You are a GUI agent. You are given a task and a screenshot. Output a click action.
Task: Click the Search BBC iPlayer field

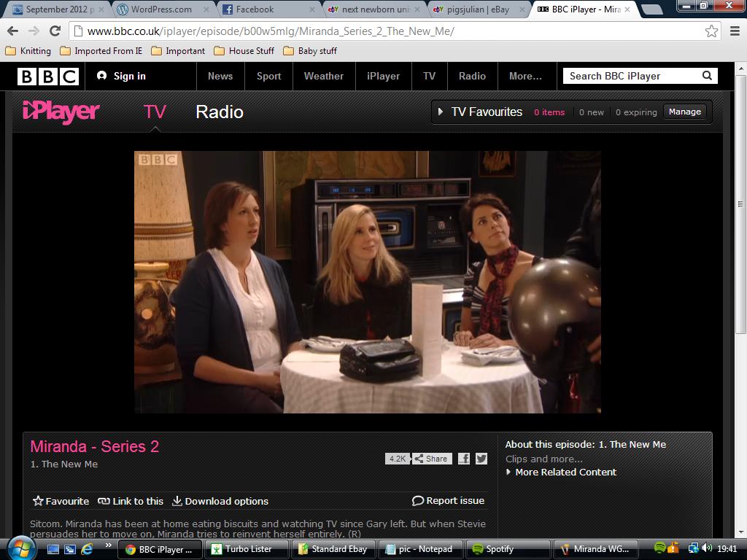coord(631,76)
